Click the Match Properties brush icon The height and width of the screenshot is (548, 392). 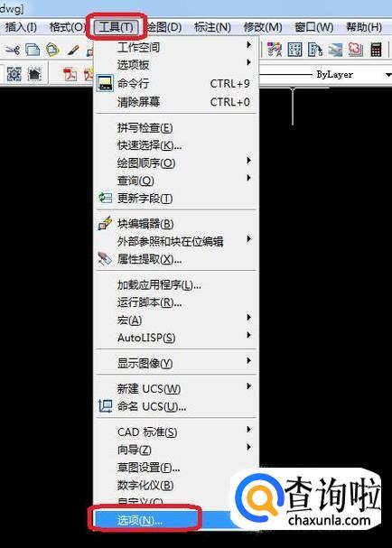(73, 50)
